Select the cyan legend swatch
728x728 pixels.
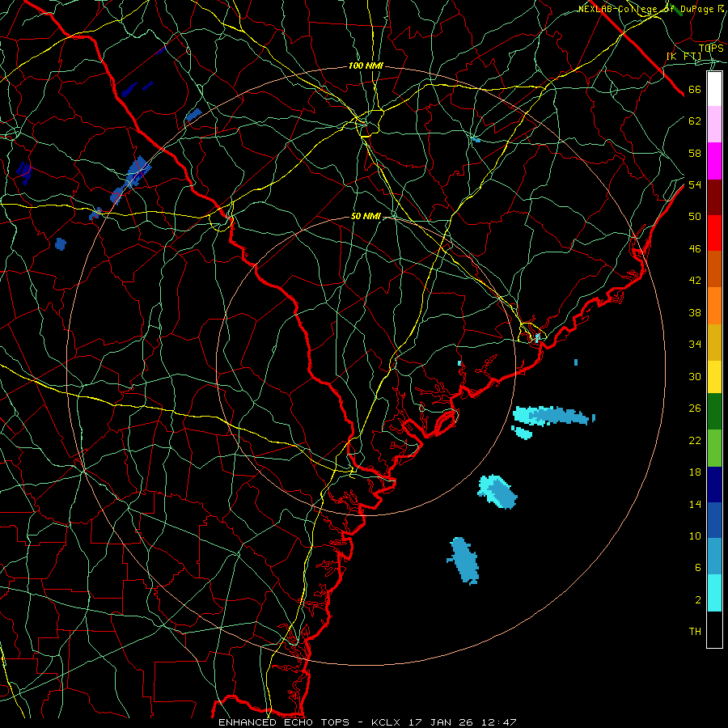coord(714,593)
